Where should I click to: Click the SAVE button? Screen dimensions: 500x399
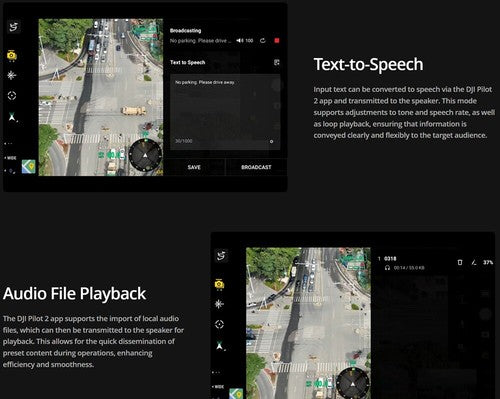pos(194,167)
